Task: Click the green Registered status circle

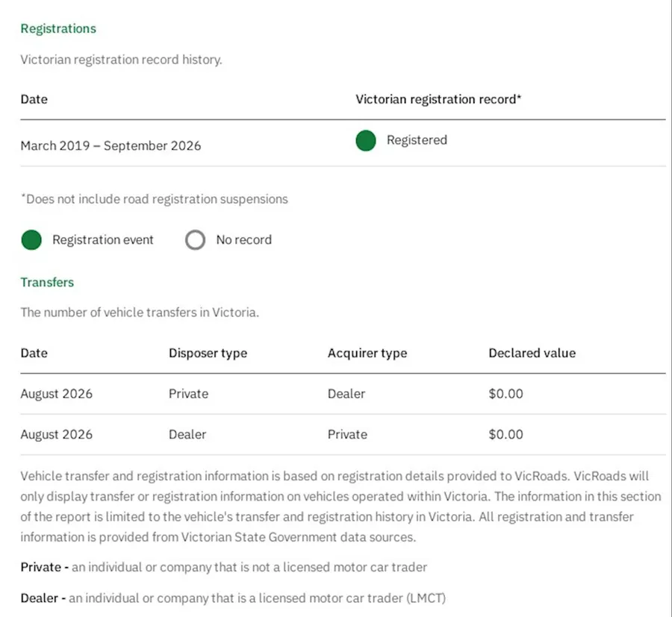Action: click(366, 140)
